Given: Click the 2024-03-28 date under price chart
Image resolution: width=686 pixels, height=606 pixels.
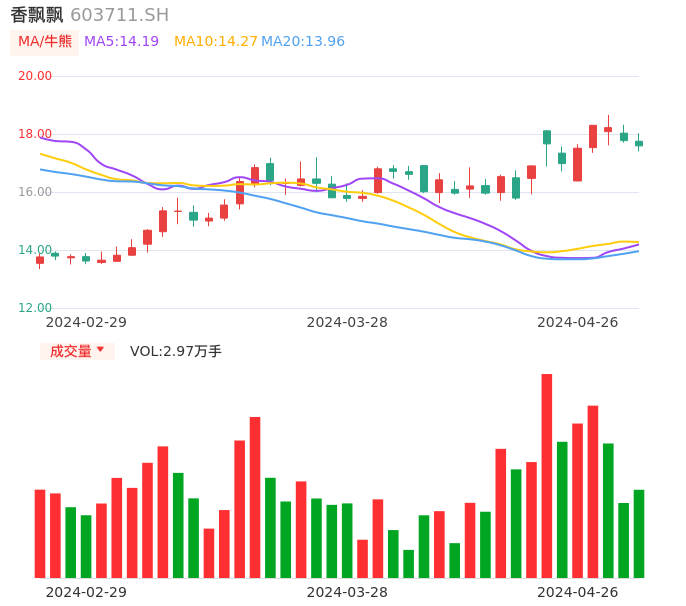Looking at the screenshot, I should pyautogui.click(x=347, y=322).
